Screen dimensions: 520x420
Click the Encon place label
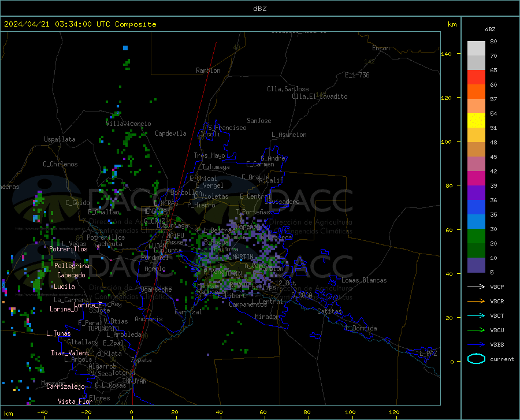click(381, 48)
